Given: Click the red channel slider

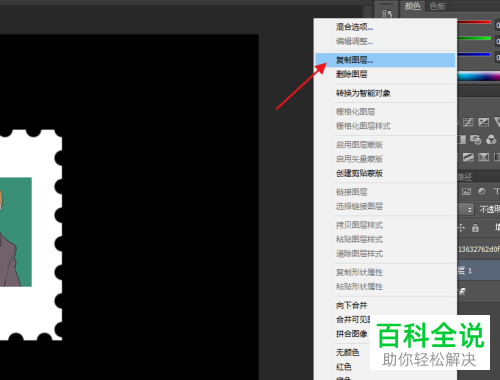Looking at the screenshot, I should point(474,22).
